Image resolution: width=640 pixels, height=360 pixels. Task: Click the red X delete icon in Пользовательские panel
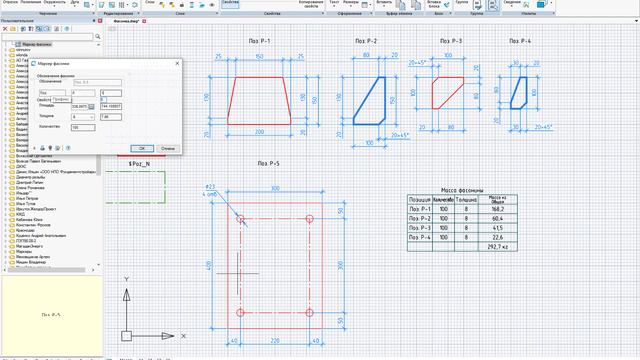click(5, 29)
